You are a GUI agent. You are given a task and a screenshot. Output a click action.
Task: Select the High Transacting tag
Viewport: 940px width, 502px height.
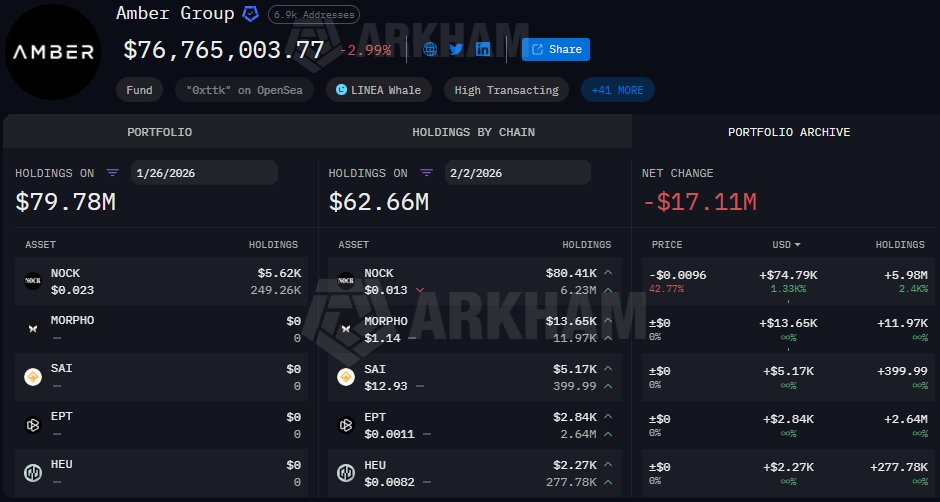click(507, 90)
